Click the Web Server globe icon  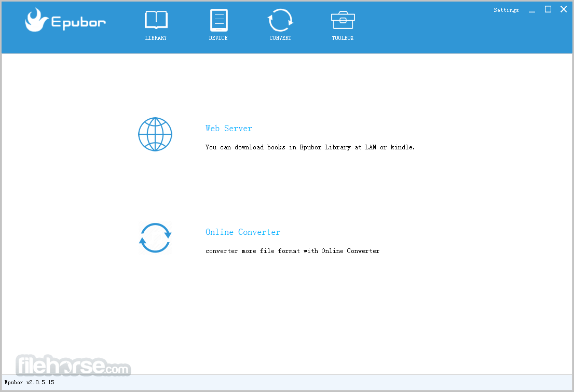click(x=155, y=134)
